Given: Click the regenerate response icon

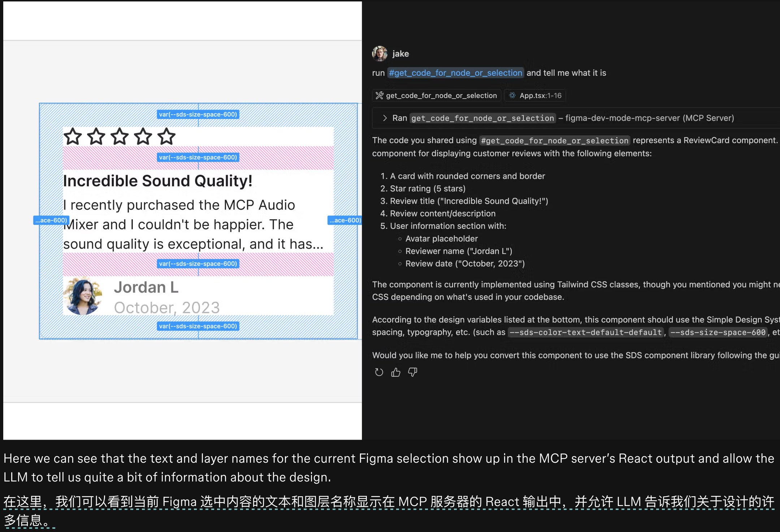Looking at the screenshot, I should click(x=379, y=372).
